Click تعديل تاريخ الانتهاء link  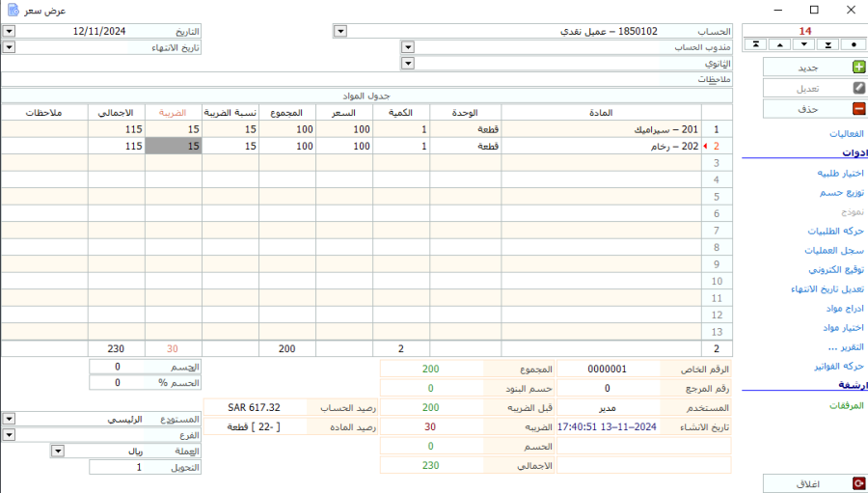click(827, 289)
